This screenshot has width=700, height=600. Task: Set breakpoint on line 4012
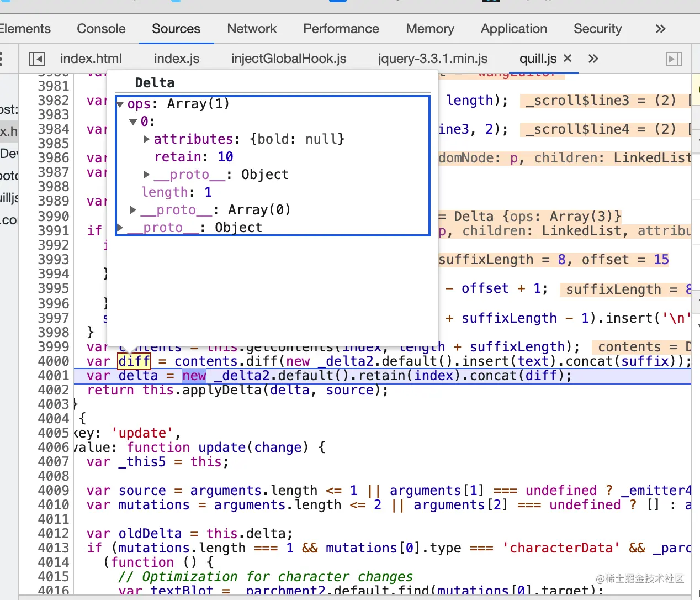[x=54, y=534]
